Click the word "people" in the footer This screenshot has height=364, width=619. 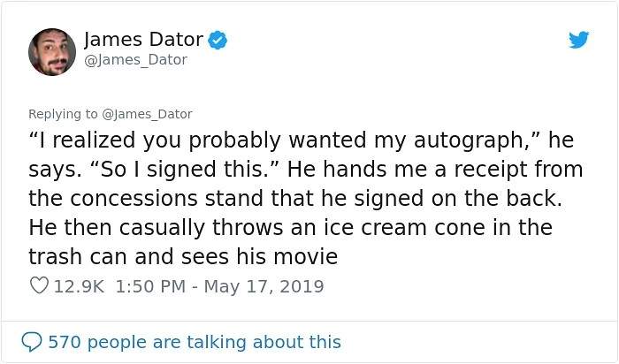click(123, 342)
